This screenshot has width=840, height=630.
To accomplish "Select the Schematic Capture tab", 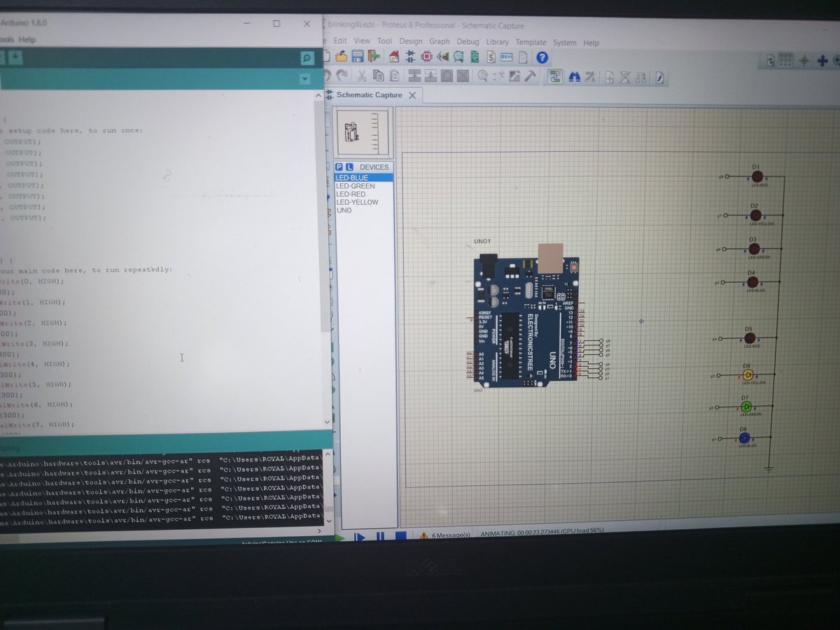I will (370, 95).
